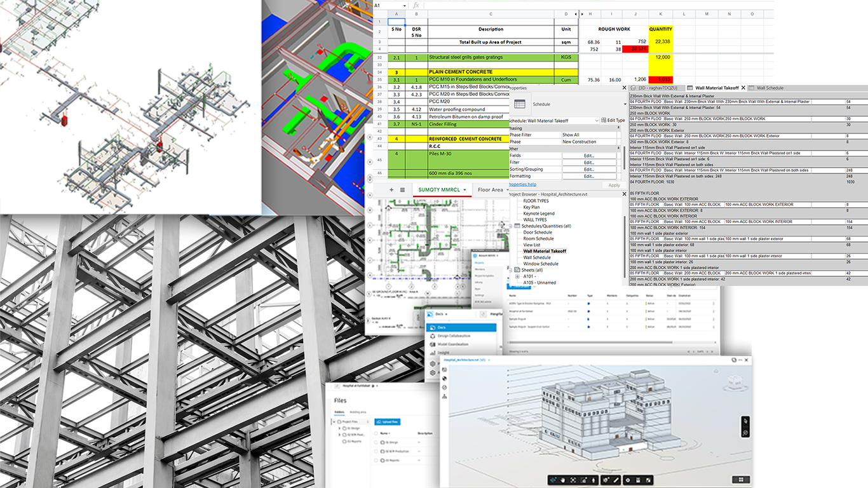Select the Orbit tool in viewer toolbar
This screenshot has height=488, width=868.
(x=553, y=480)
